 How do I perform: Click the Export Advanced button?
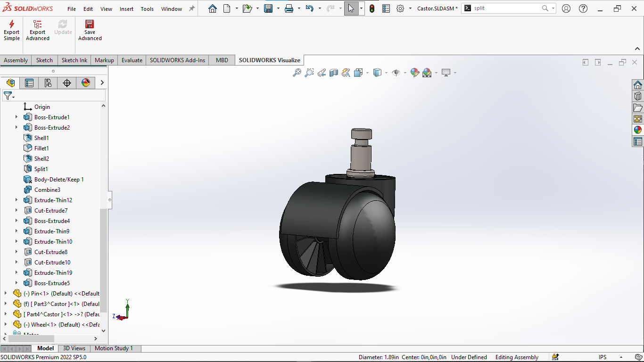pos(38,31)
